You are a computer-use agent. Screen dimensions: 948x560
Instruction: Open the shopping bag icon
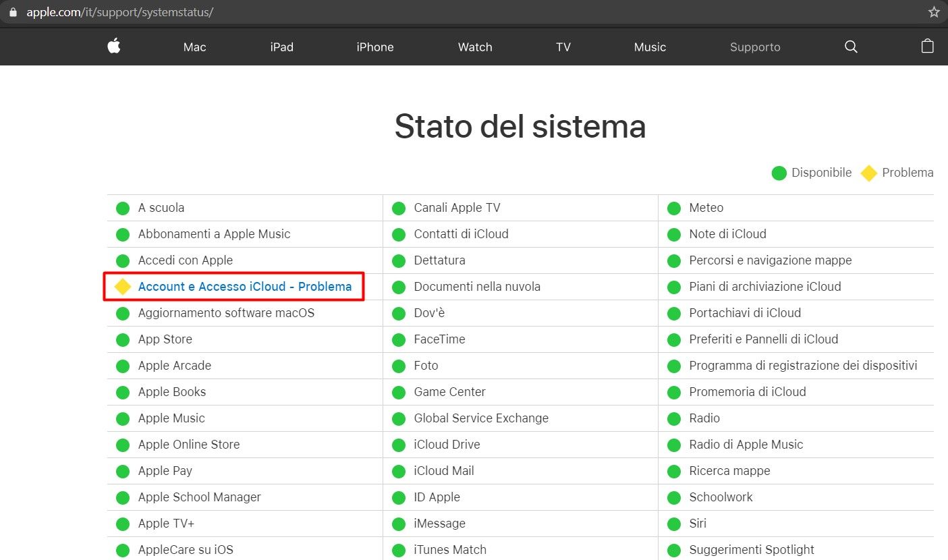click(927, 46)
